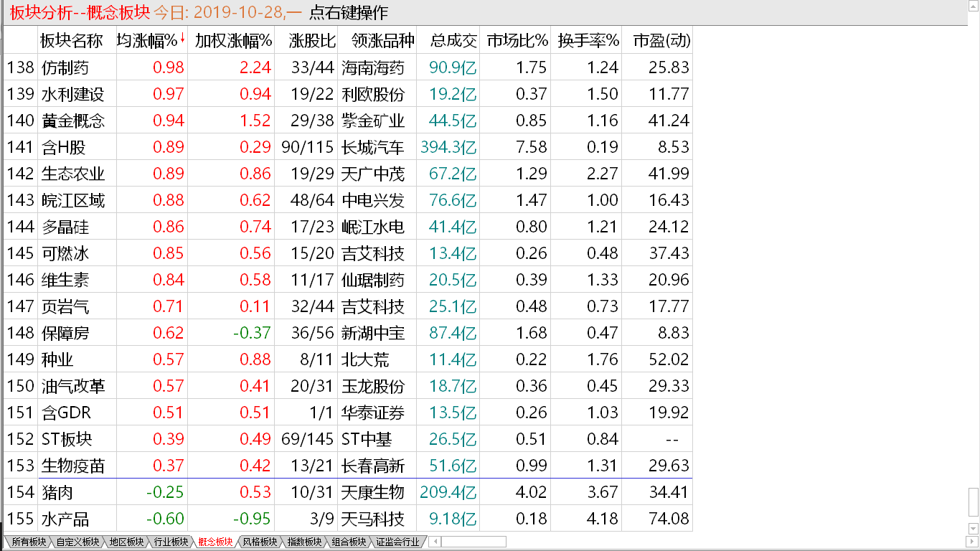Select the 水产品 sector row

point(348,519)
